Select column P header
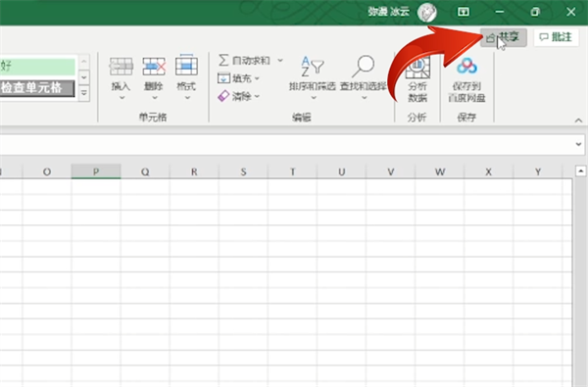 click(96, 171)
